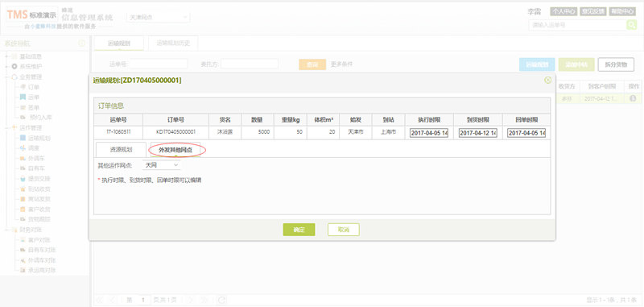Open the 其他运作网点 dropdown showing 天网

161,165
